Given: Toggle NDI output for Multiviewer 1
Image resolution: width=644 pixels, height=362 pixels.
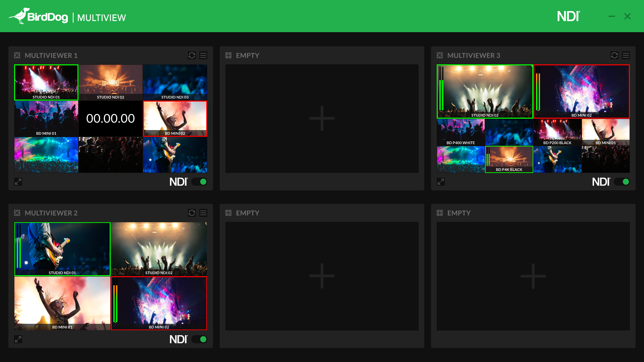Looking at the screenshot, I should click(199, 182).
